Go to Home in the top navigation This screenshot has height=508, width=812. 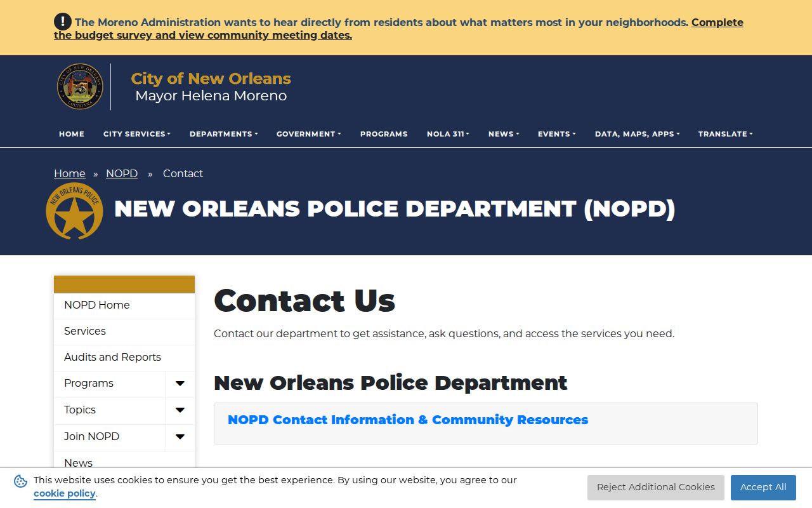[72, 134]
